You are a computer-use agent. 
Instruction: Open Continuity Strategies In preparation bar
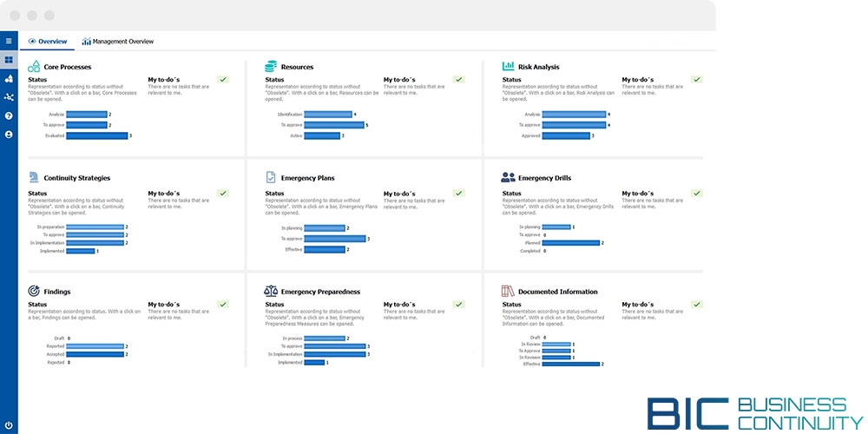95,227
